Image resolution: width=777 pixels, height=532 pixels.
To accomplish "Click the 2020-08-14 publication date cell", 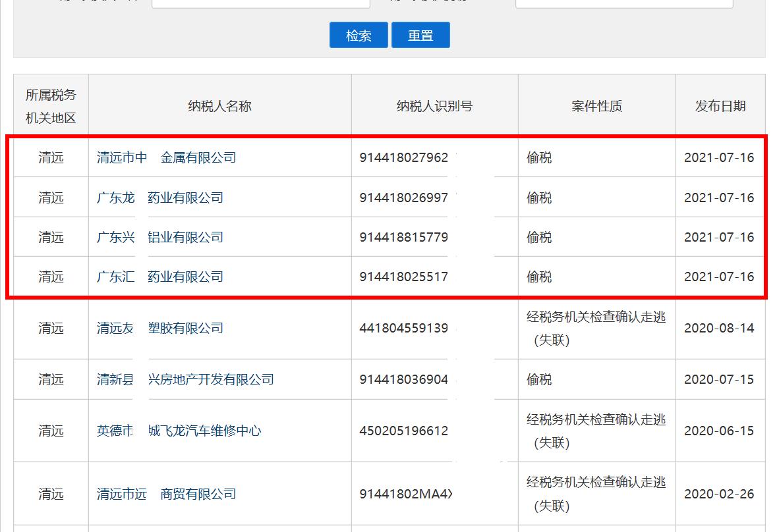I will (x=720, y=328).
